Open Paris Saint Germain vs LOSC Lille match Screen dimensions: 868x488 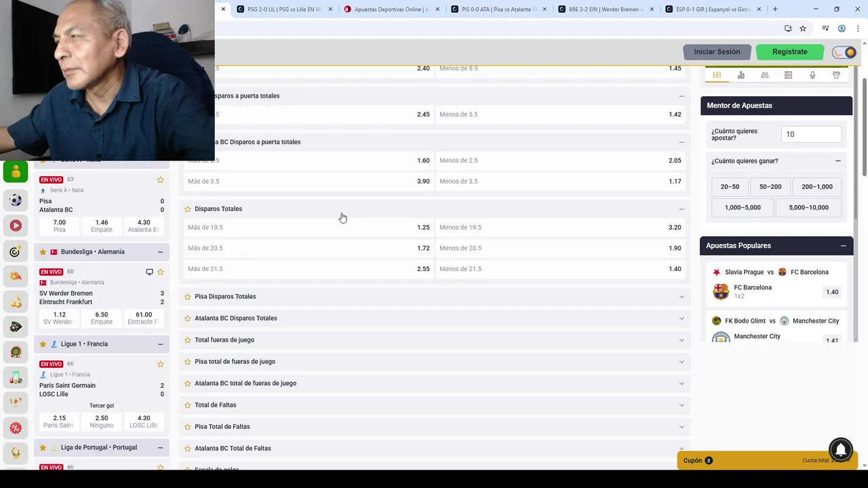pos(100,390)
